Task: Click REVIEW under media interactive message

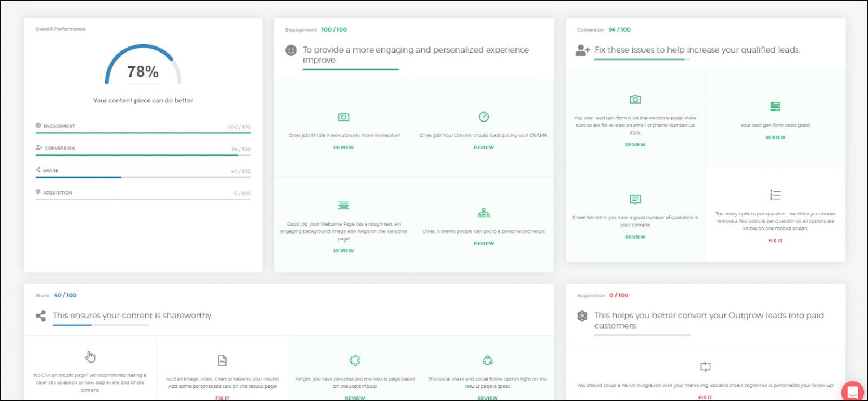Action: tap(343, 148)
